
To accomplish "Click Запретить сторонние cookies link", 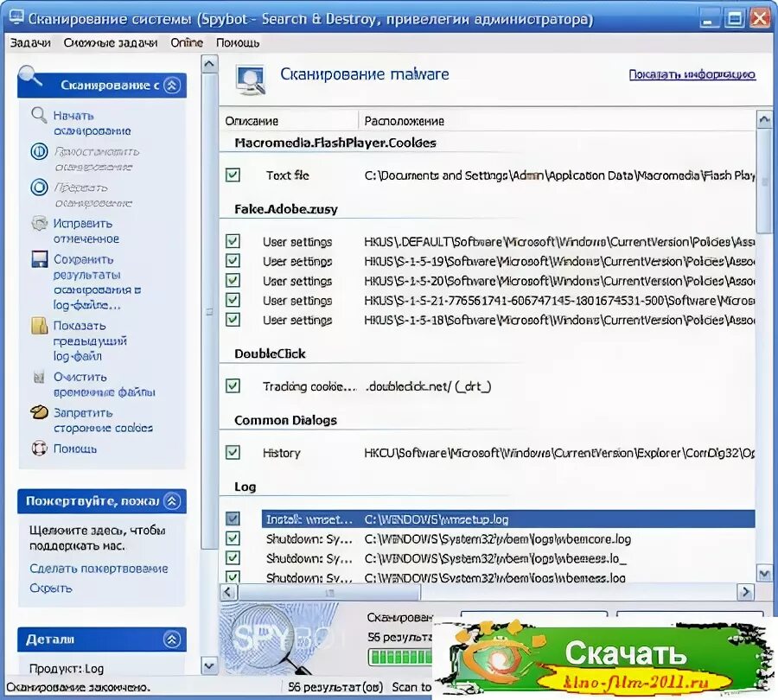I will [103, 420].
